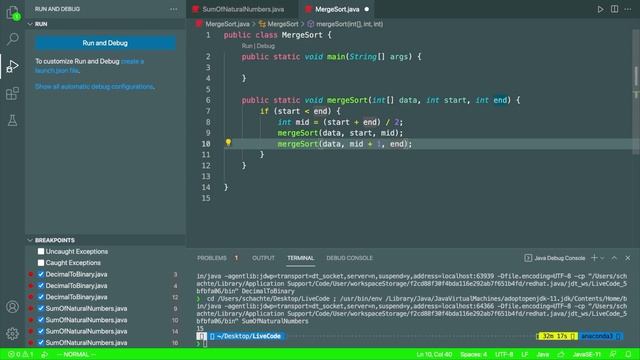Open the Search view in the activity bar

[13, 39]
